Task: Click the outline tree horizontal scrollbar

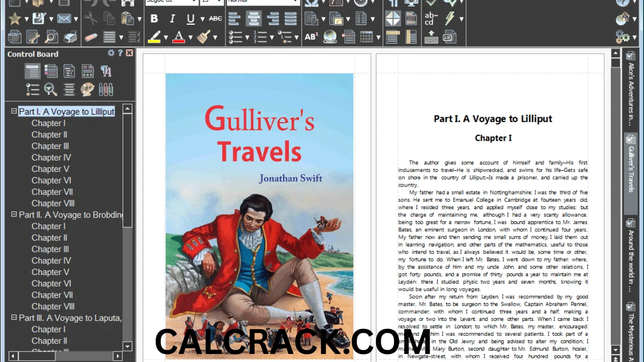Action: point(65,356)
